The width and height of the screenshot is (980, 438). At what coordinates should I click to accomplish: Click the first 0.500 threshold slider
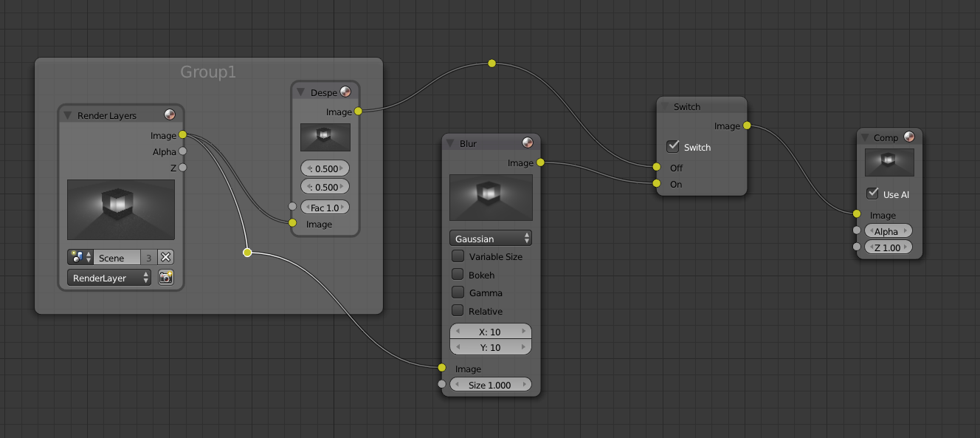[325, 168]
